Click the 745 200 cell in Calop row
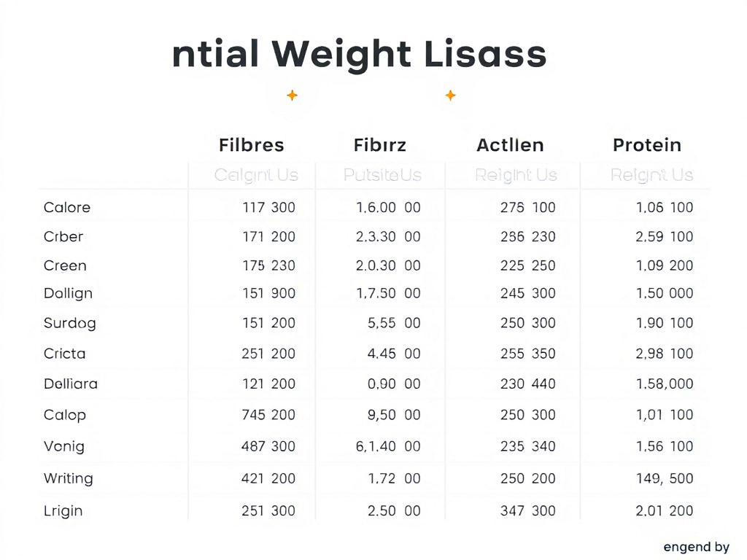Image resolution: width=747 pixels, height=560 pixels. tap(268, 415)
